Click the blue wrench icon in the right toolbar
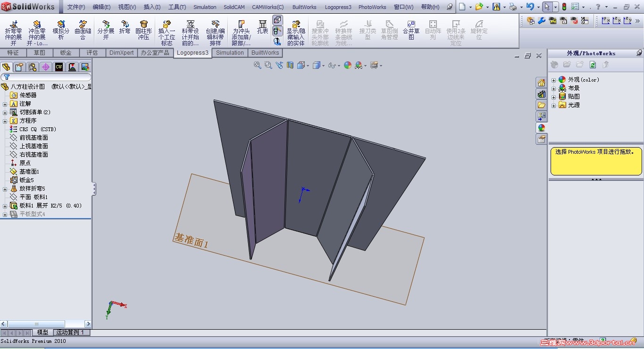The image size is (644, 349). point(542,21)
